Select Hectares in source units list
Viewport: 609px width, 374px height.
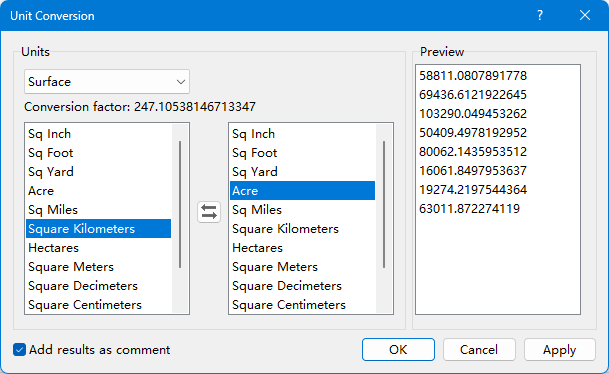[99, 248]
